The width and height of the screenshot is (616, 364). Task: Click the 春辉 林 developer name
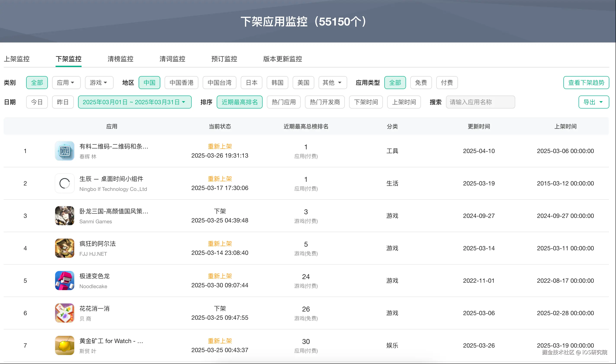[x=88, y=156]
